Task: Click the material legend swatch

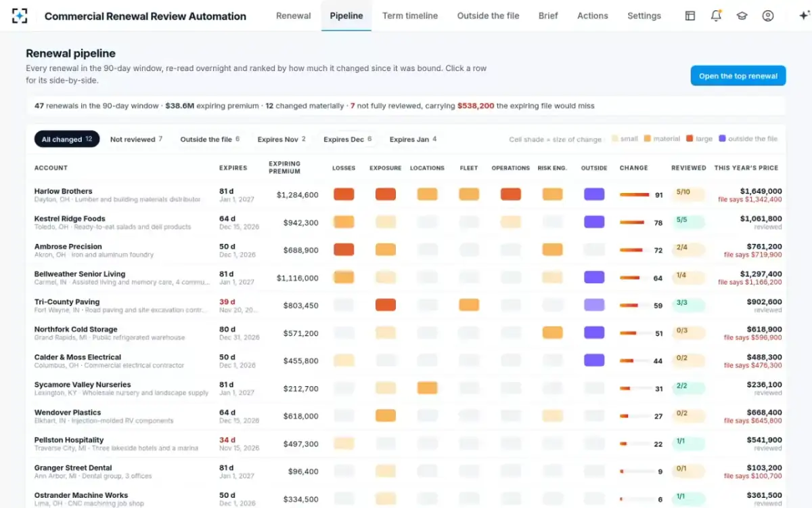Action: (647, 139)
